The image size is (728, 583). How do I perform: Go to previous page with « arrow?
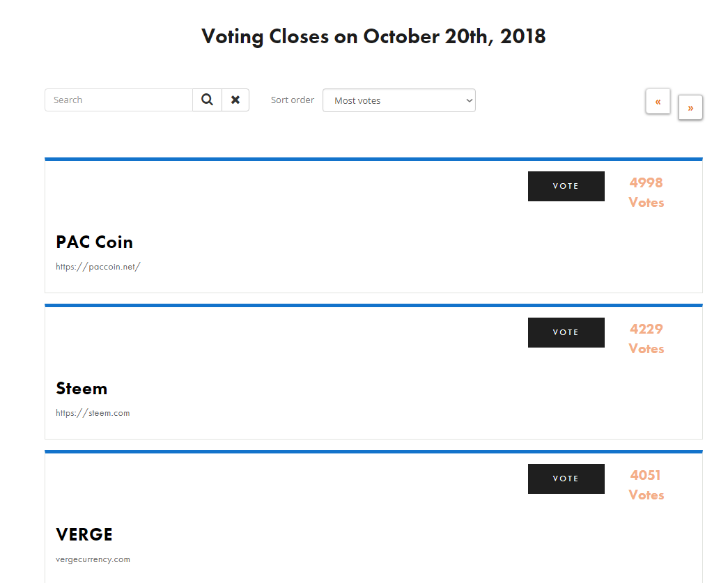coord(658,101)
